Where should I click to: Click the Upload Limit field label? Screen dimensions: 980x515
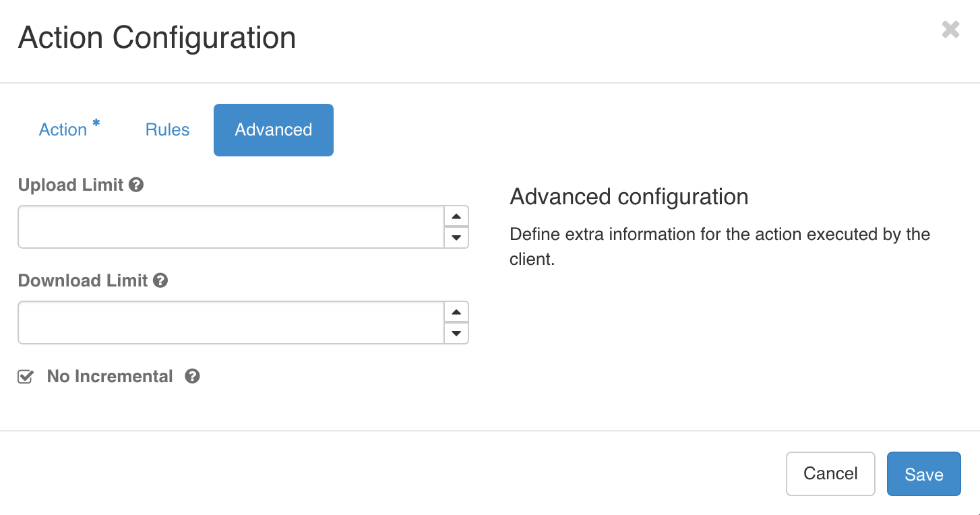(x=71, y=185)
